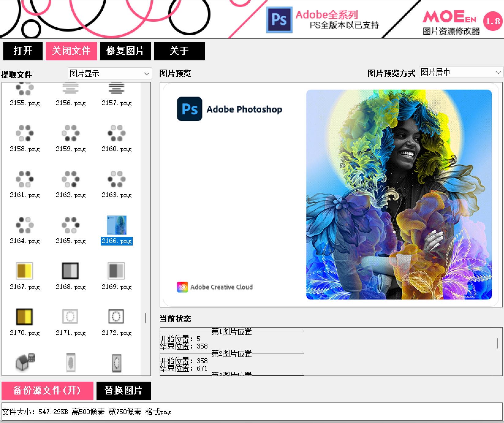Select spinner icon 2158.png
Image resolution: width=504 pixels, height=423 pixels.
25,139
